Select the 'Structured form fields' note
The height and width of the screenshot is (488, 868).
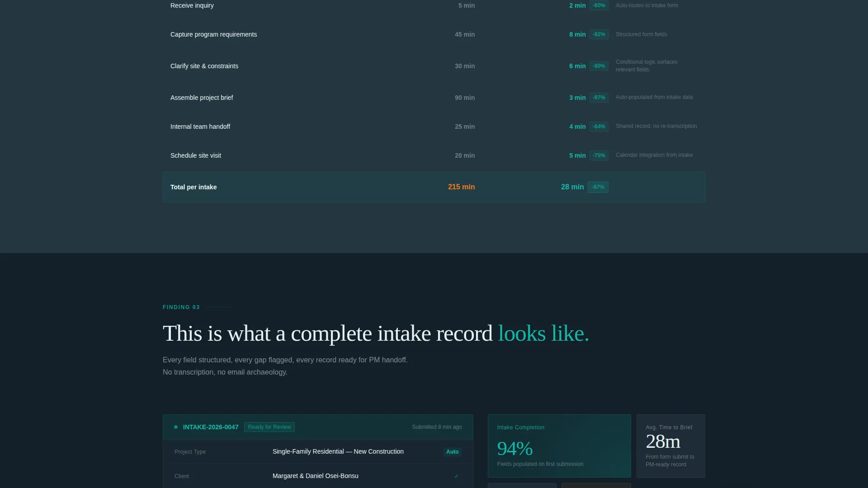click(641, 34)
